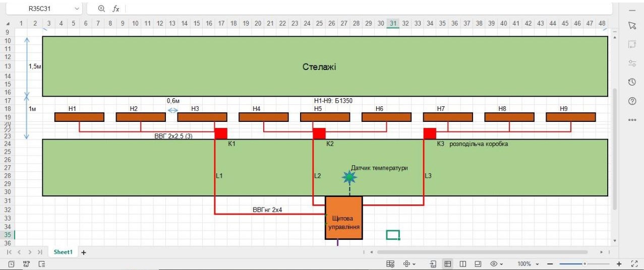Click the magnifier icon beside fx
This screenshot has width=644, height=270.
point(101,9)
